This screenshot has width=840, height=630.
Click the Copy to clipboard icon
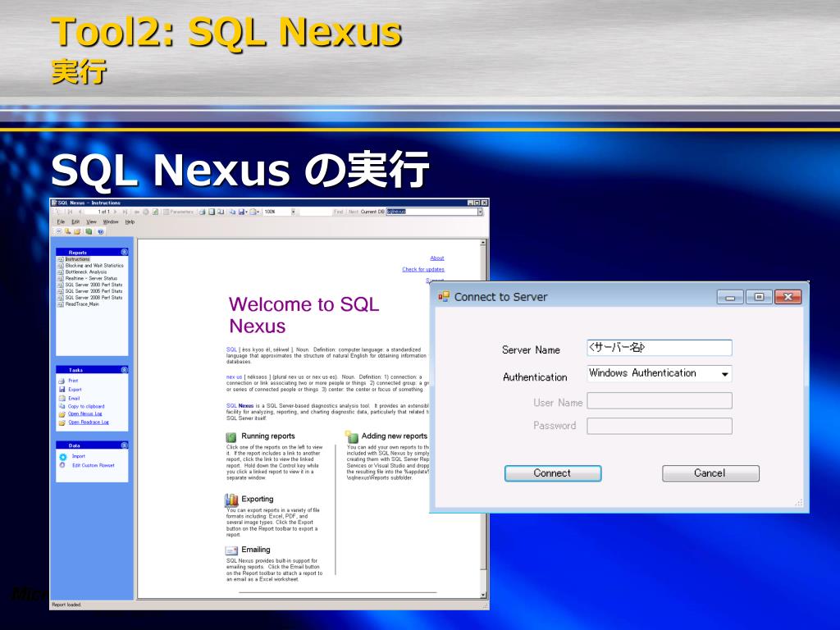point(61,406)
